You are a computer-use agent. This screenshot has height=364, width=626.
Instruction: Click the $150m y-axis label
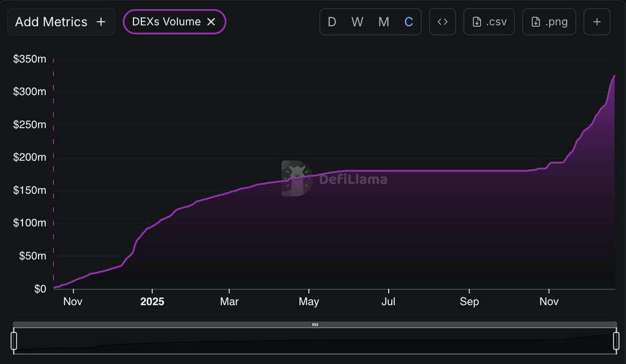tap(30, 190)
